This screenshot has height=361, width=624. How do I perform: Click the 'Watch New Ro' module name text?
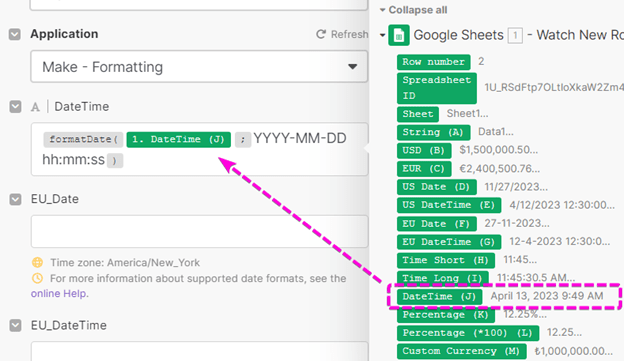580,35
